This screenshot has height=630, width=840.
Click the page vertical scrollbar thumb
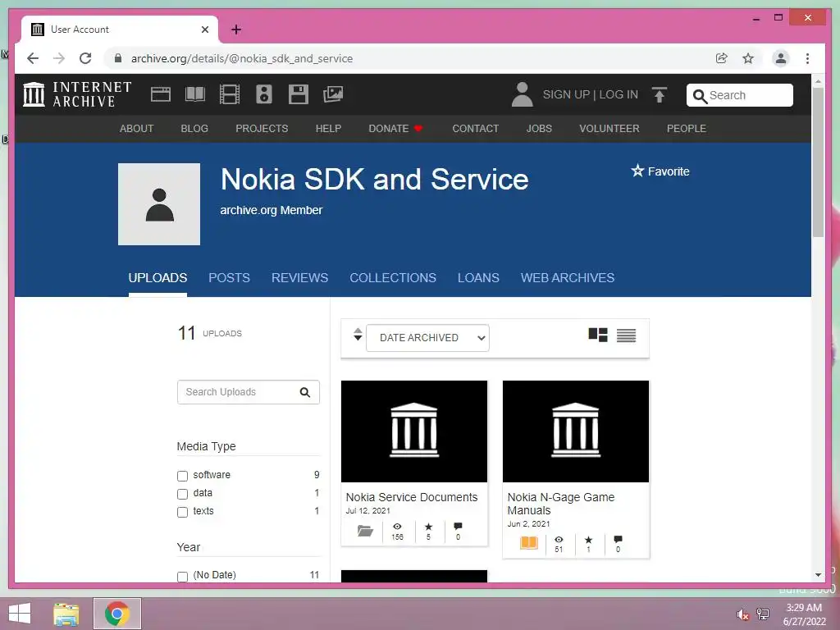818,162
